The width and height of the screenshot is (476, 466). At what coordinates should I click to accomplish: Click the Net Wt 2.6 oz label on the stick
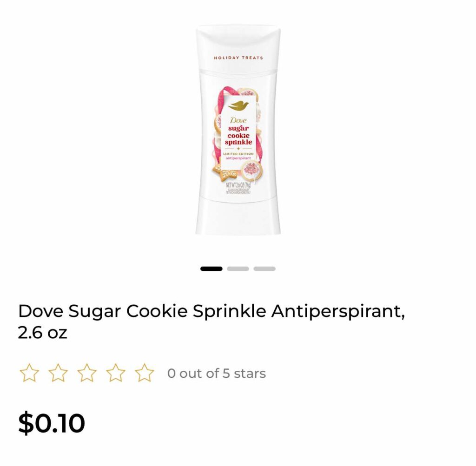[238, 185]
